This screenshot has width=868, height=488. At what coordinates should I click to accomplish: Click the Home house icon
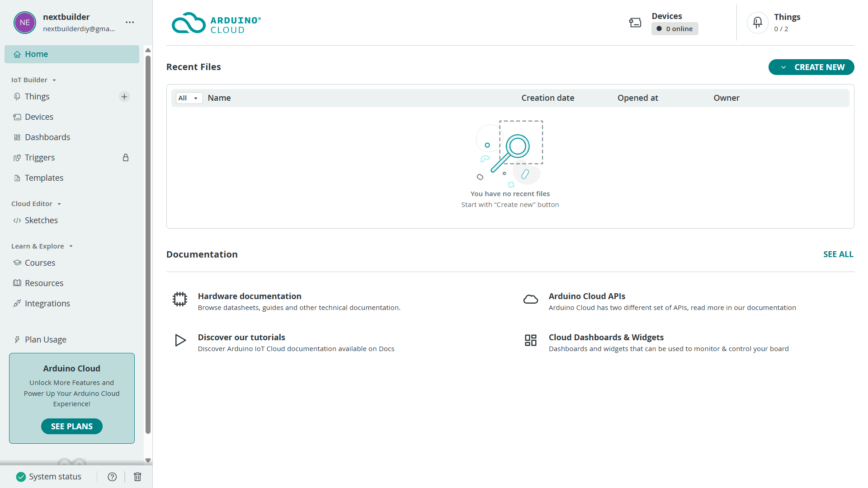coord(17,54)
